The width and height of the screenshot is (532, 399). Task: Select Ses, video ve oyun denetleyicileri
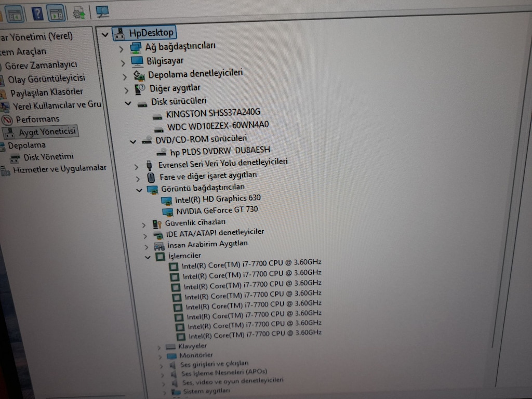click(x=233, y=381)
